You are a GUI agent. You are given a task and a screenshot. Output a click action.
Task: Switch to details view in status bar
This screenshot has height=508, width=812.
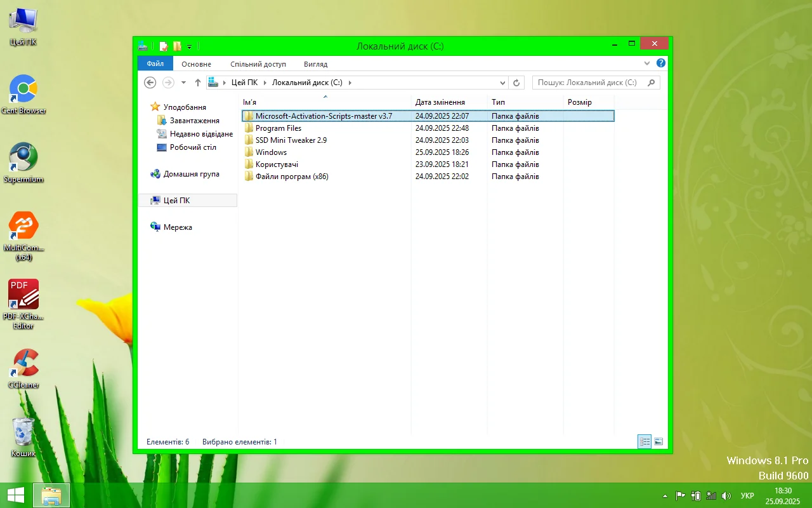click(645, 441)
